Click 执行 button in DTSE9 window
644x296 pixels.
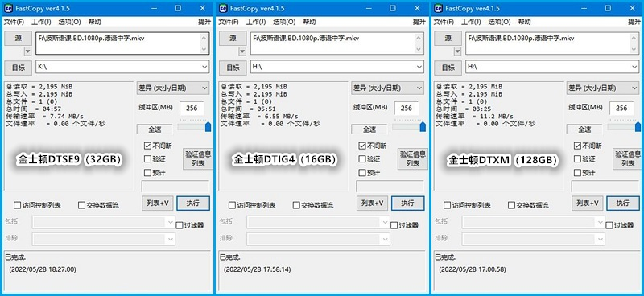click(193, 203)
